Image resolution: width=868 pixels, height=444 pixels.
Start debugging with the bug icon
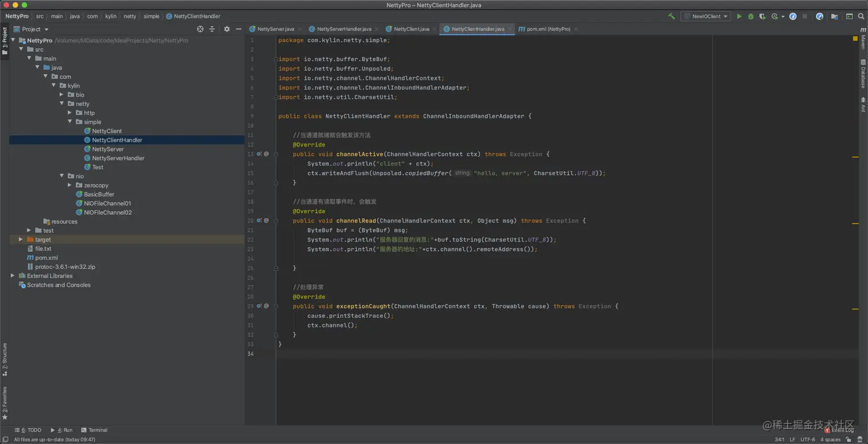[750, 17]
